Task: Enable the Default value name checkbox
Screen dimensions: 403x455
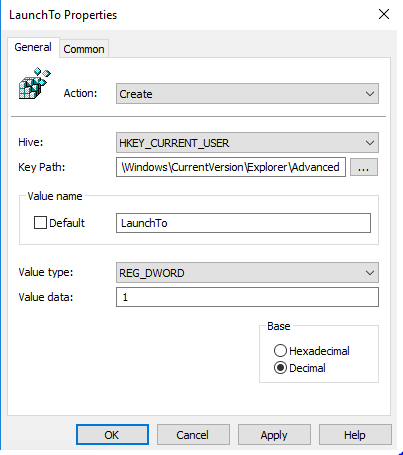Action: [40, 223]
